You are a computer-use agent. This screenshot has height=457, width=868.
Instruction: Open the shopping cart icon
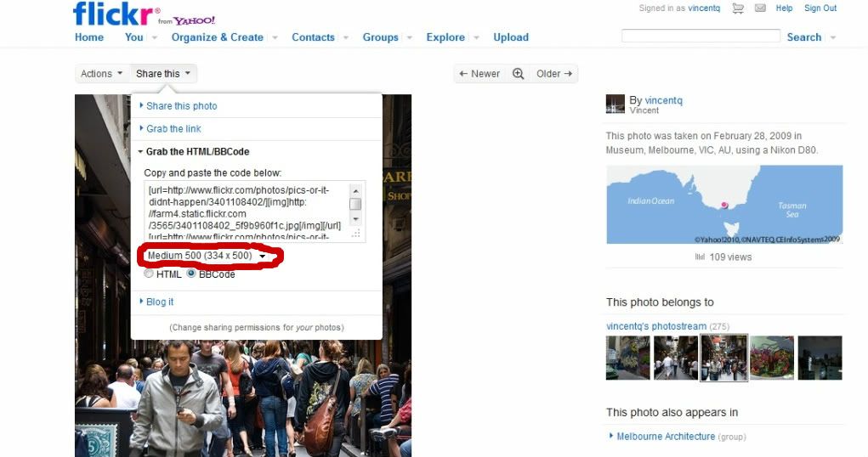click(x=738, y=8)
